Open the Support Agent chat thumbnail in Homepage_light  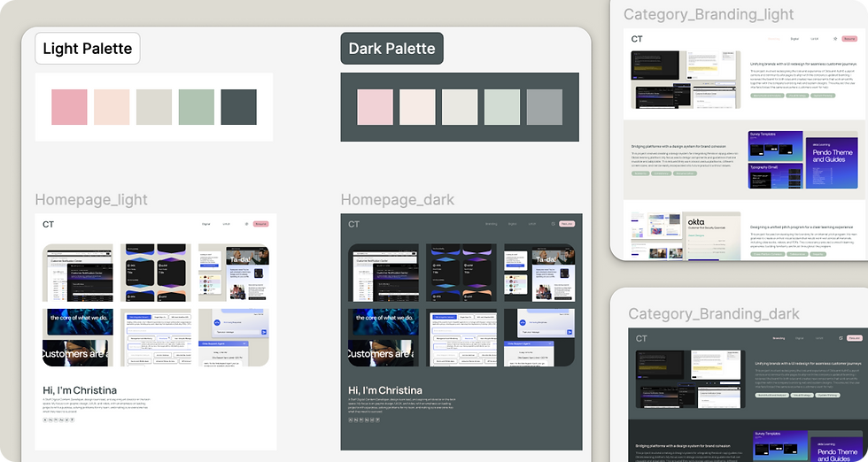(234, 337)
